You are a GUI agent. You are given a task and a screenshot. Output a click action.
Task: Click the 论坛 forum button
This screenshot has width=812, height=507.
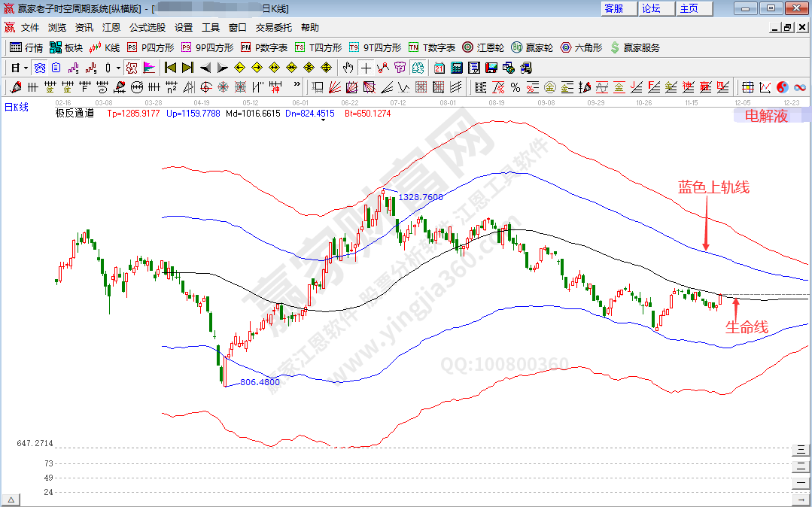click(x=651, y=8)
